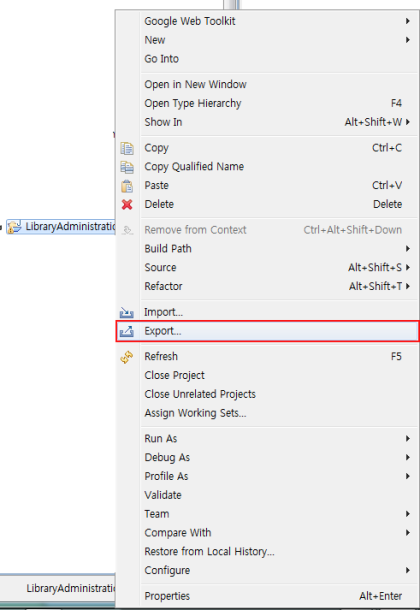Expand the Run As submenu arrow
Screen dimensions: 420x610
coord(408,438)
